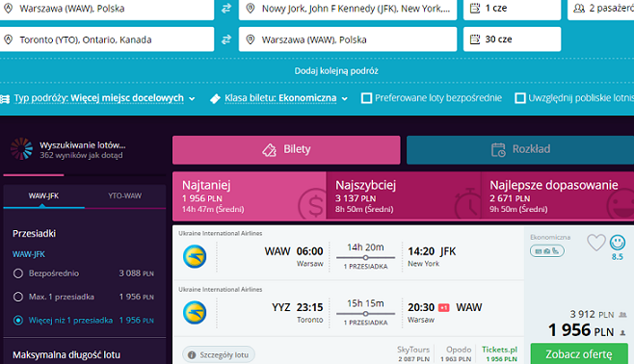This screenshot has height=364, width=634.
Task: Click Przesiadki filter heading
Action: click(x=35, y=233)
